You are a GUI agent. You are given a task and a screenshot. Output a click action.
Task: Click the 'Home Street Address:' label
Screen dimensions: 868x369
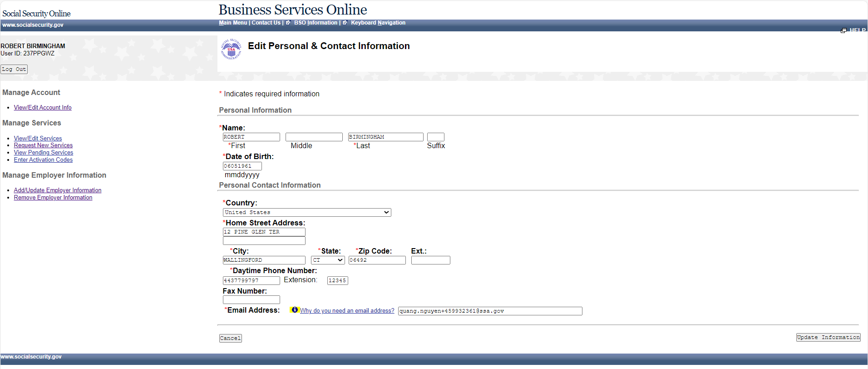266,223
